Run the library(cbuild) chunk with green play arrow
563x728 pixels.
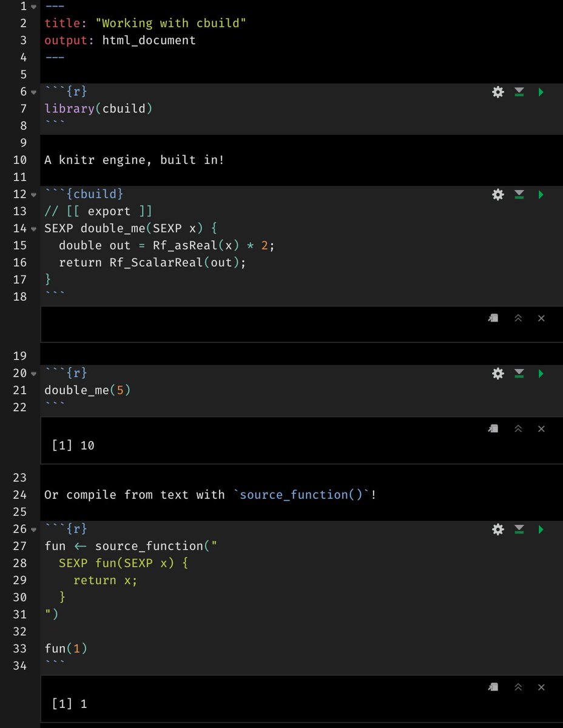point(541,92)
